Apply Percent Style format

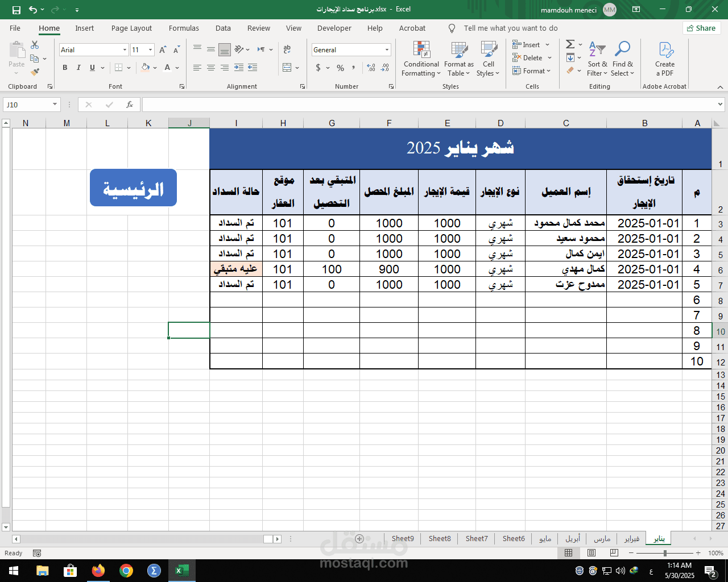coord(340,68)
